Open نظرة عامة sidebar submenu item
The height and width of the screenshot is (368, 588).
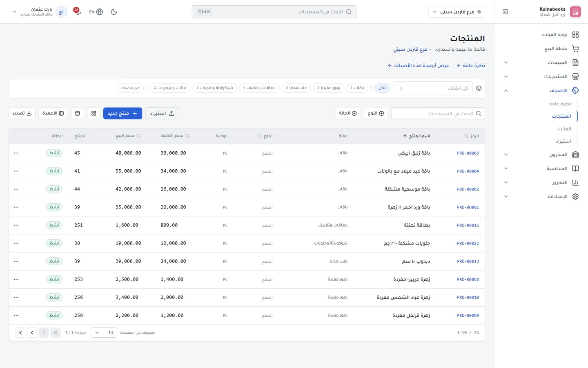[560, 104]
